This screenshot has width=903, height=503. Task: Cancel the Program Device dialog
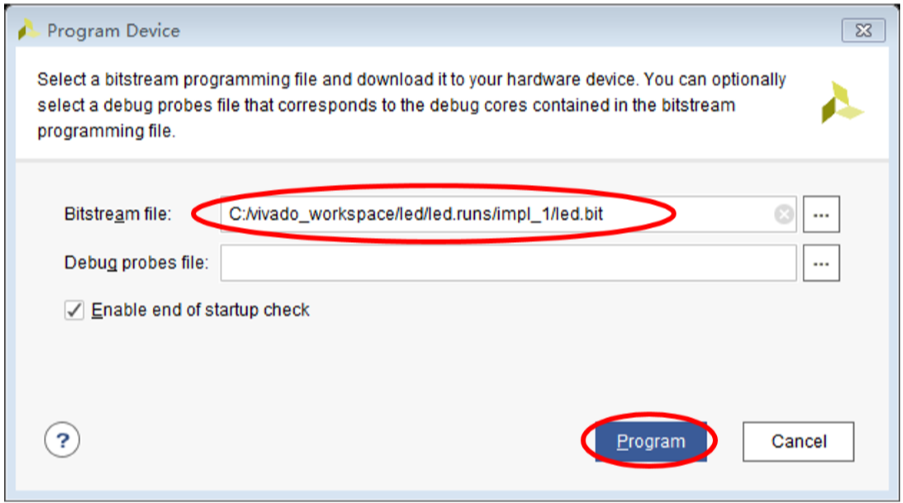pos(798,441)
